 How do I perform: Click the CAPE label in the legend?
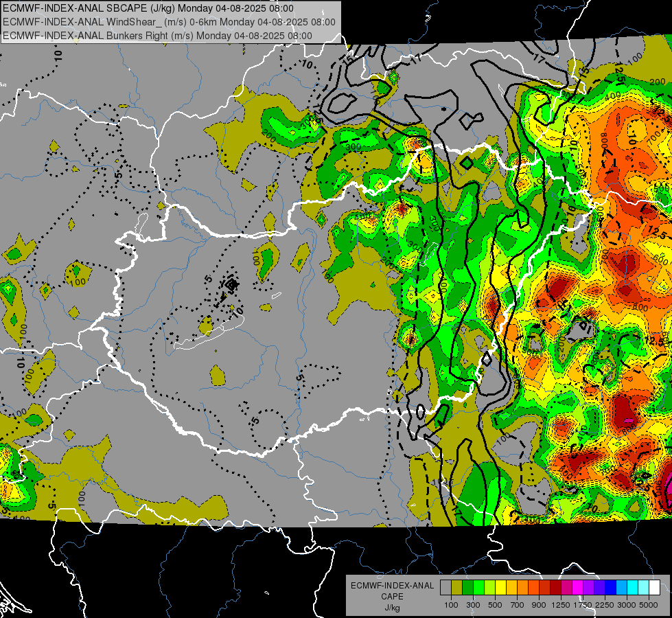392,597
